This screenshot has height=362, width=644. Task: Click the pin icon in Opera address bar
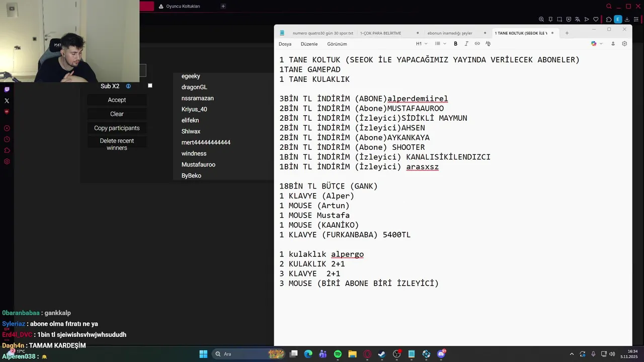[x=550, y=19]
